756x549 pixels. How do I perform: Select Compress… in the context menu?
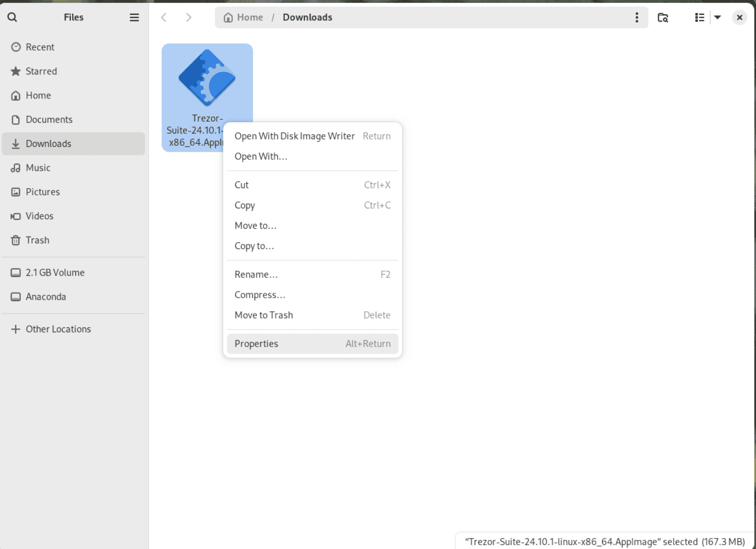coord(312,295)
